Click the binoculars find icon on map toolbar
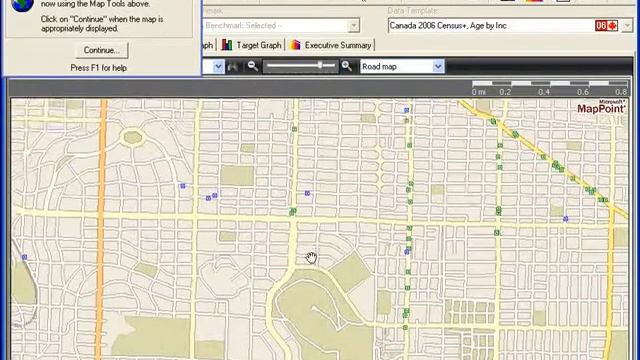The image size is (640, 360). (x=233, y=67)
